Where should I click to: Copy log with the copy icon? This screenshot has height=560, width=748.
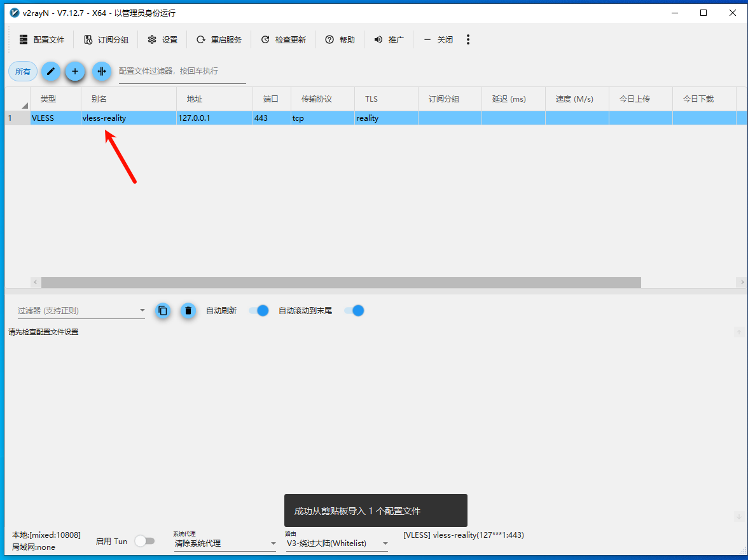[x=163, y=311]
